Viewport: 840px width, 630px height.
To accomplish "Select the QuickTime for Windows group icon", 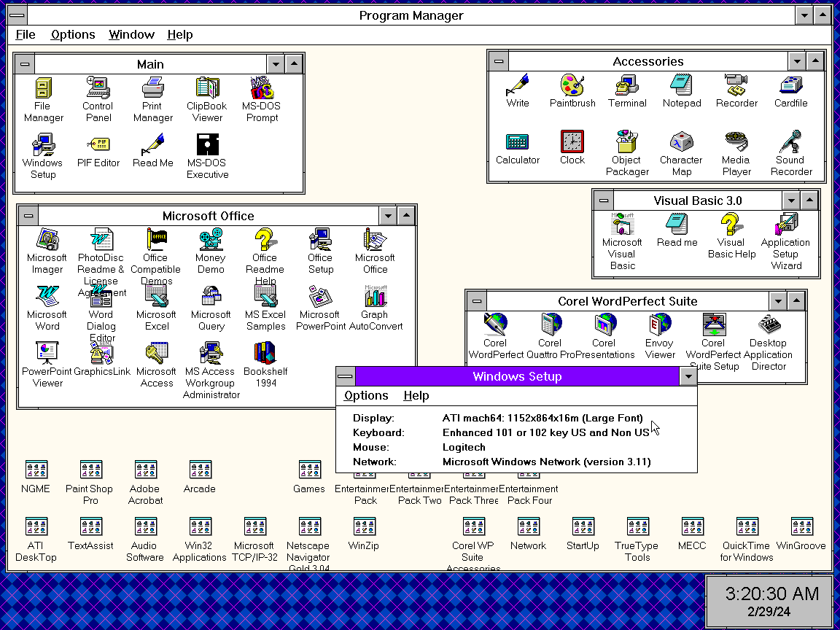I will pos(747,526).
